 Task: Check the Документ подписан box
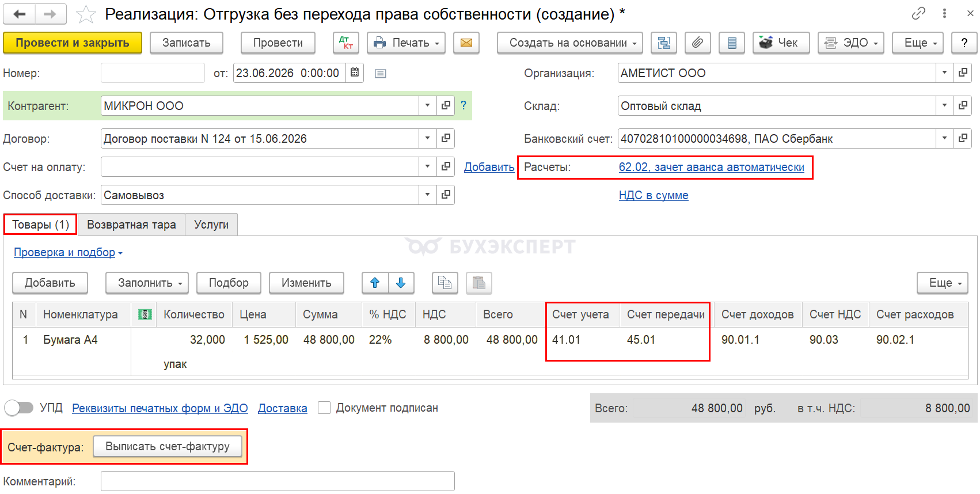(324, 408)
